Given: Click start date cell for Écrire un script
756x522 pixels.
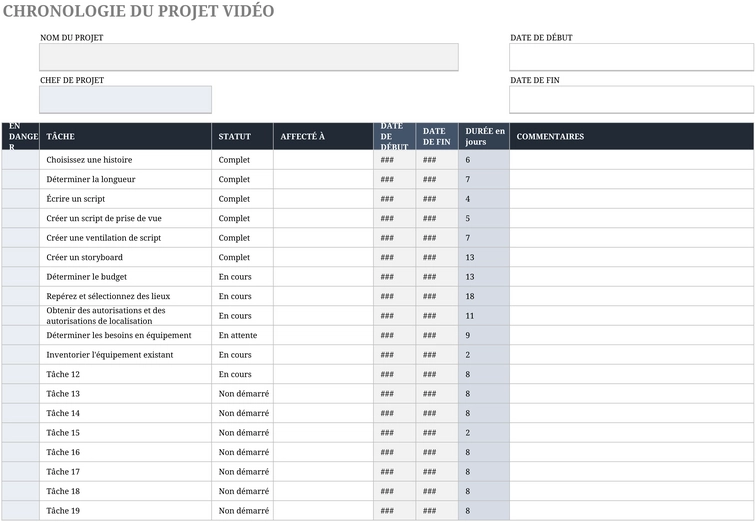Looking at the screenshot, I should [394, 199].
